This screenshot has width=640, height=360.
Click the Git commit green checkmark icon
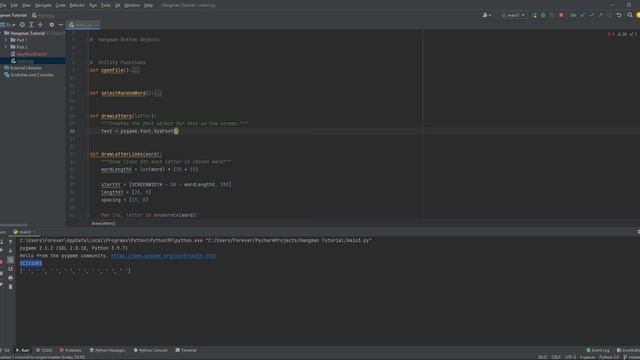pos(592,15)
